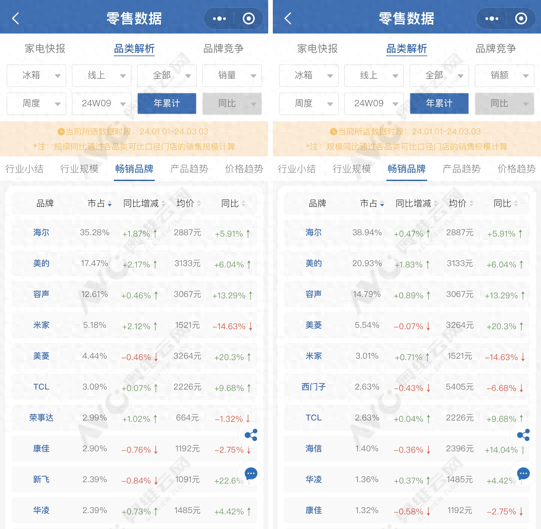Tap the share icon in right panel
Viewport: 541px width, 529px height.
(523, 435)
